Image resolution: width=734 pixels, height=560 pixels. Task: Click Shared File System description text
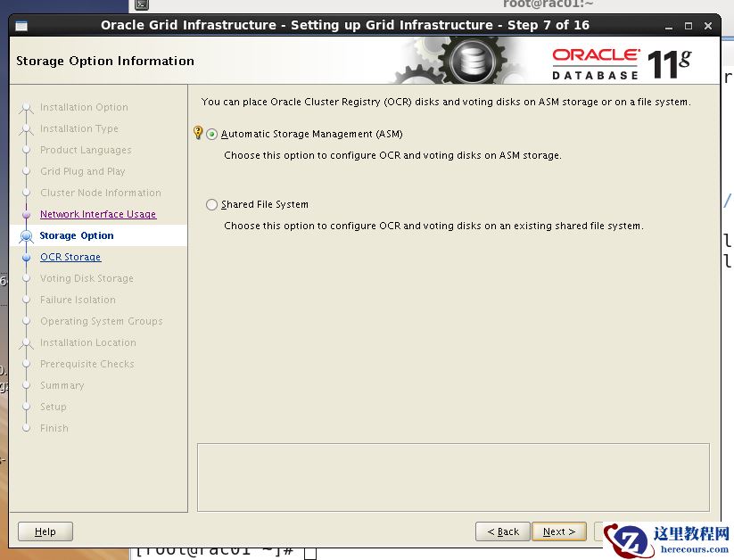coord(433,226)
